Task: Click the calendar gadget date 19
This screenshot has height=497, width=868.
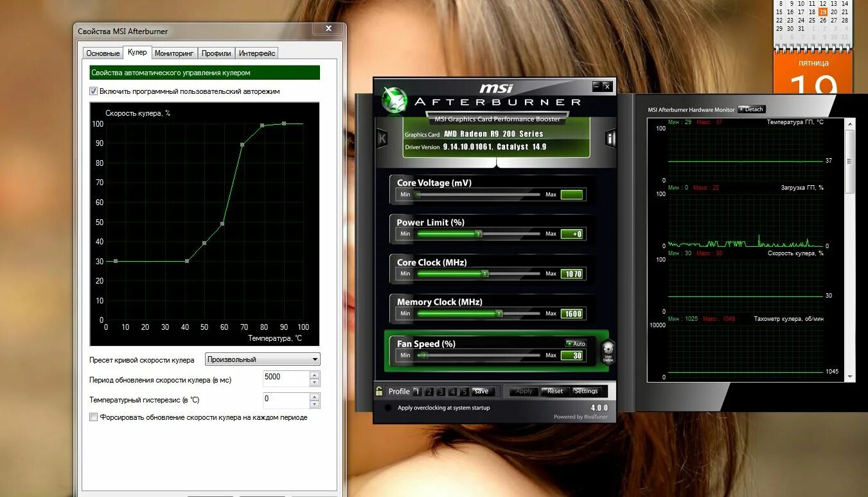Action: coord(822,12)
